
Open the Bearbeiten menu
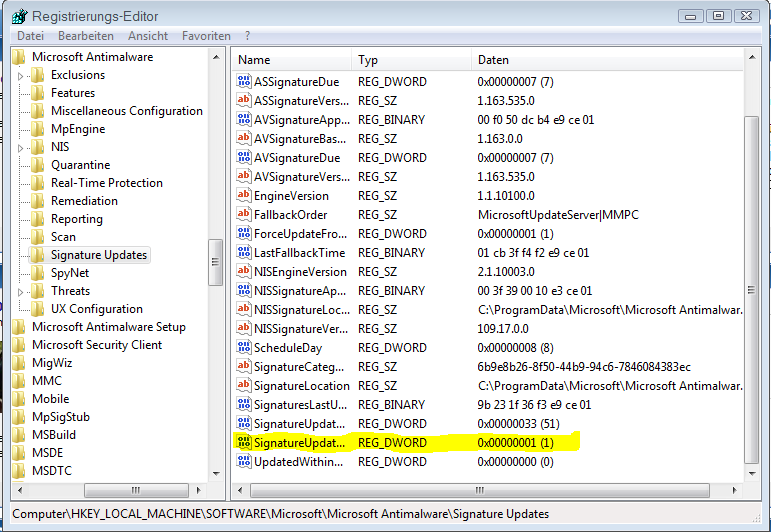86,36
